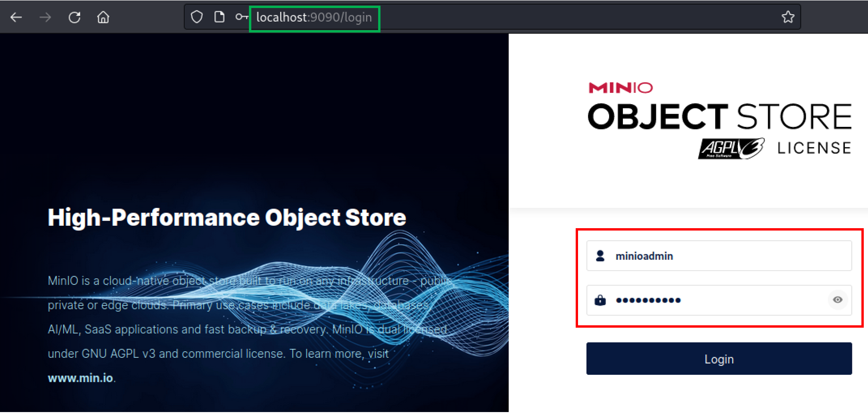This screenshot has width=868, height=413.
Task: Go to the browser home page icon
Action: tap(103, 17)
